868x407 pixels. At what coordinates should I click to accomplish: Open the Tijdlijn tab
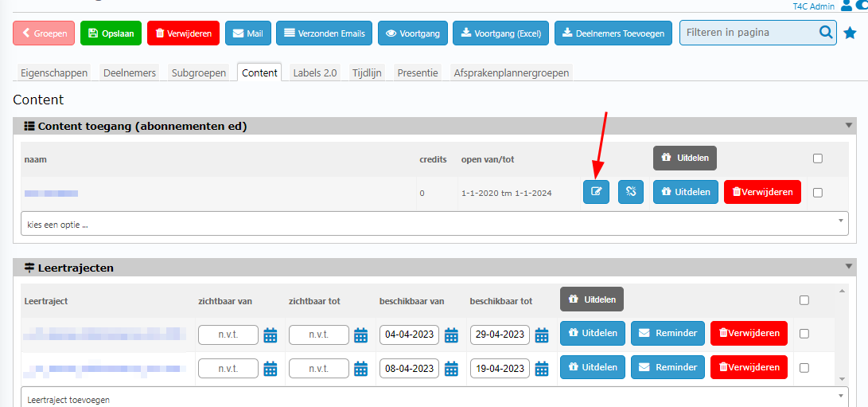(367, 72)
